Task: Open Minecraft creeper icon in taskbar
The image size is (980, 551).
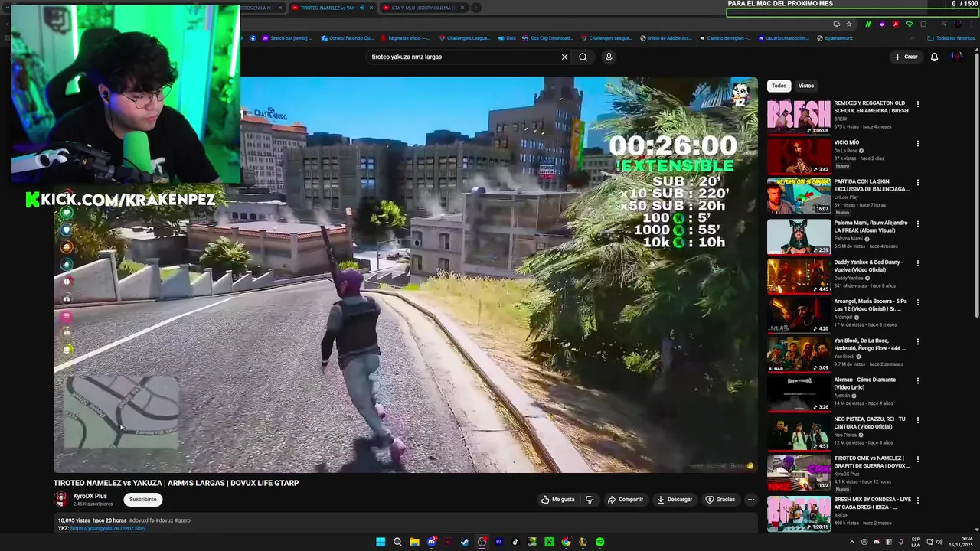Action: [549, 542]
